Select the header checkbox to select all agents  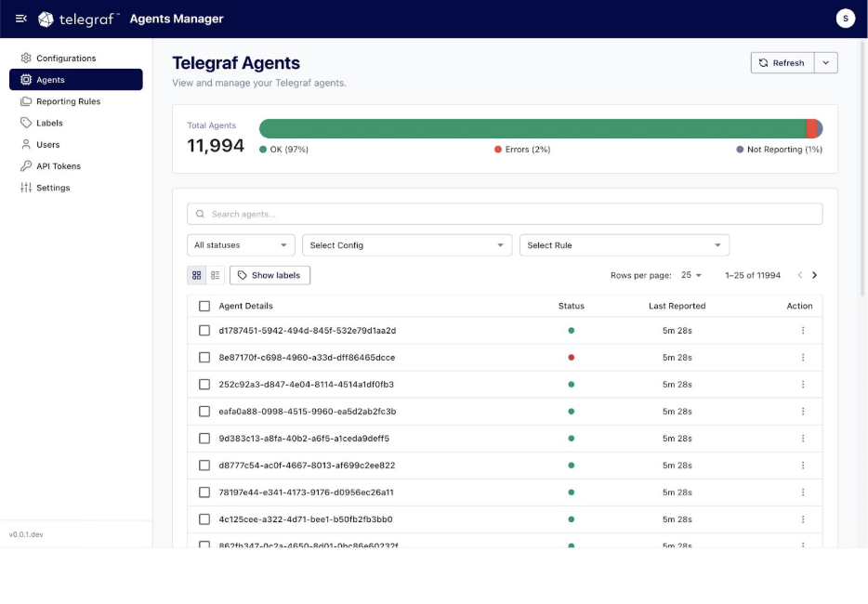coord(204,305)
